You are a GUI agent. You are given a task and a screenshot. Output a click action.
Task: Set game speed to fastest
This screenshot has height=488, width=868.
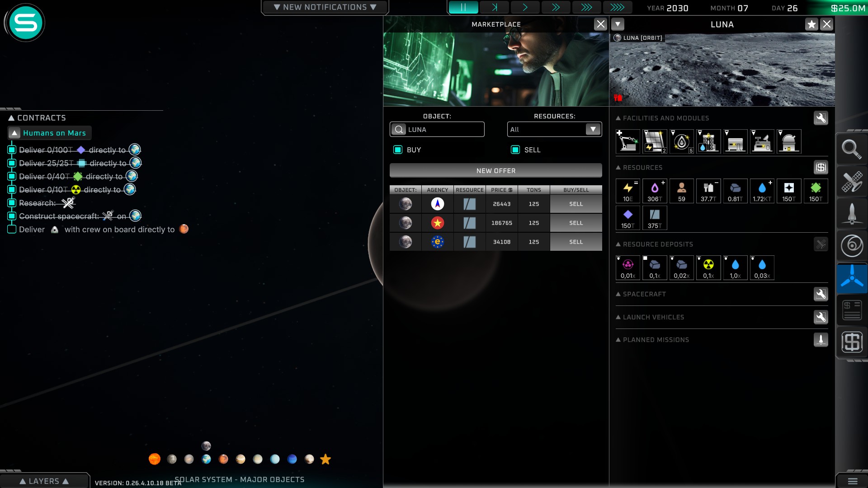(617, 7)
